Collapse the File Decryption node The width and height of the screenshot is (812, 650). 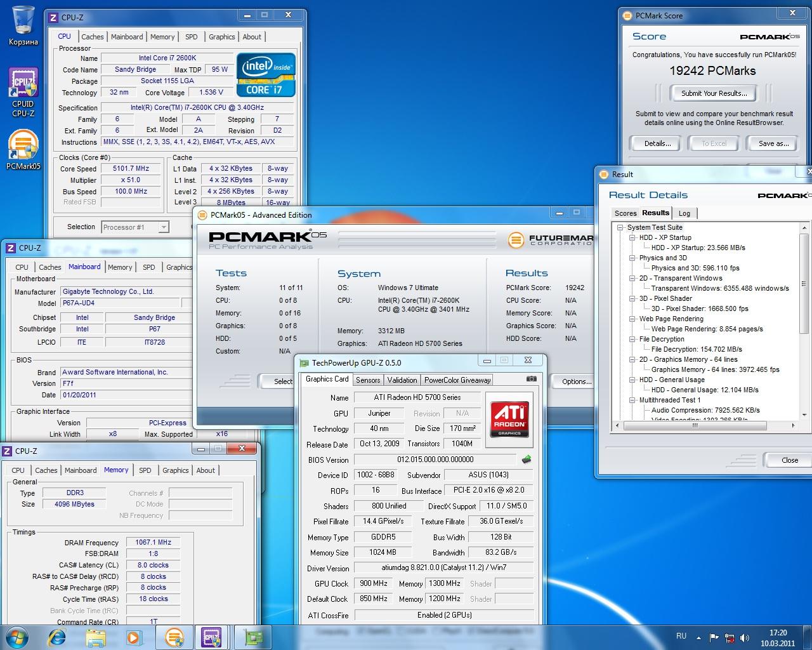632,339
